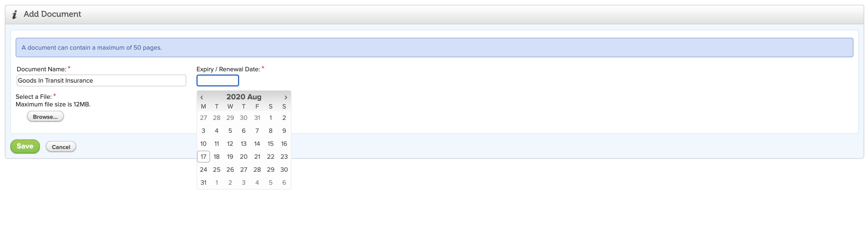The width and height of the screenshot is (868, 236).
Task: Pick August 12 on the datepicker
Action: click(x=230, y=144)
